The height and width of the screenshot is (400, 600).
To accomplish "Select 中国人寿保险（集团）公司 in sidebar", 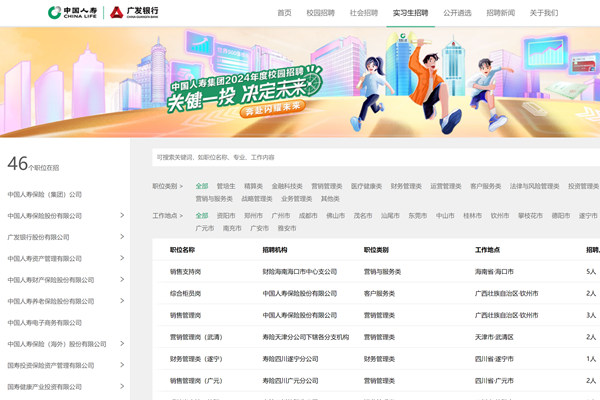I will coord(45,194).
